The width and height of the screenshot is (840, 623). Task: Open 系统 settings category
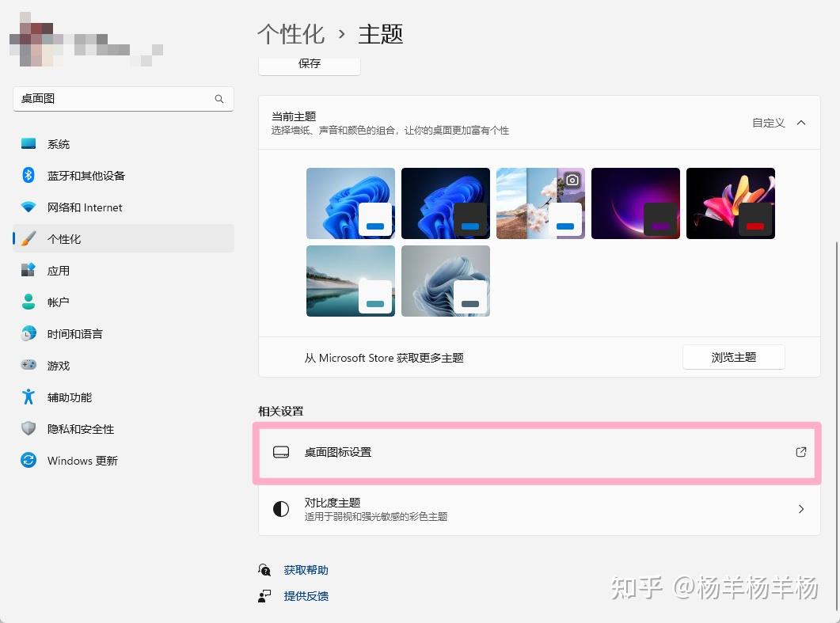(124, 143)
